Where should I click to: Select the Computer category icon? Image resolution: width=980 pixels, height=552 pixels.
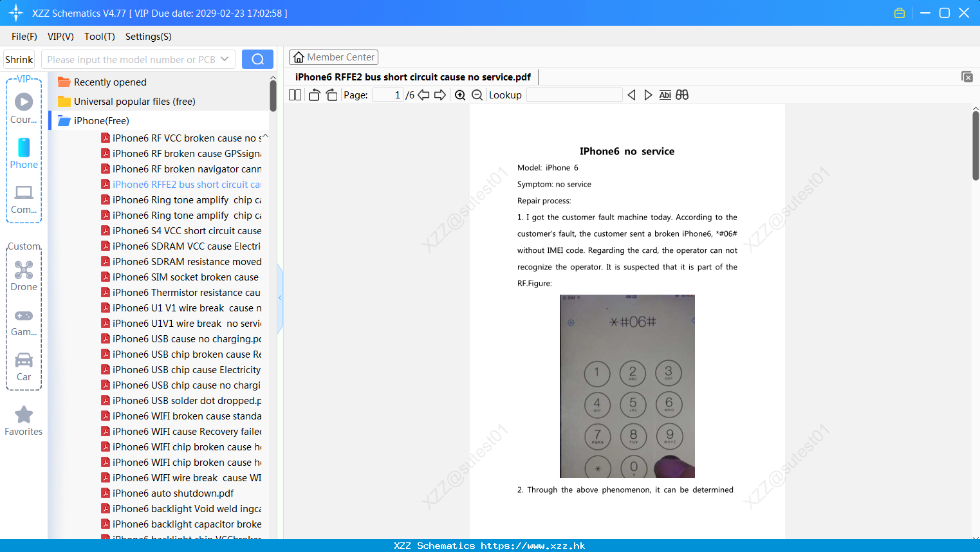click(24, 199)
